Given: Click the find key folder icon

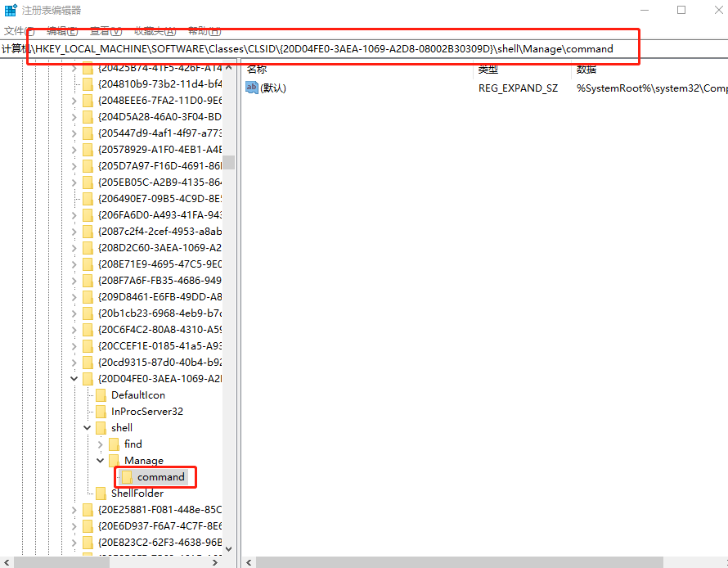Looking at the screenshot, I should 114,444.
